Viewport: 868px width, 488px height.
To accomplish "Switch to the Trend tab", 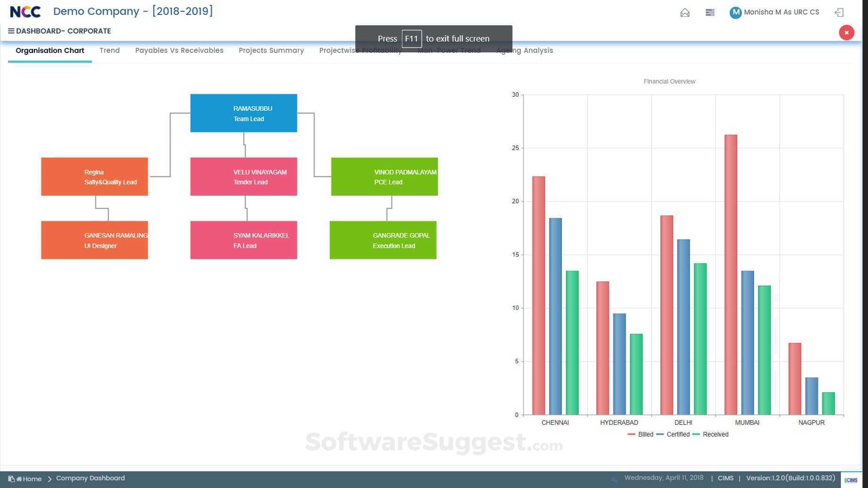I will (x=109, y=50).
